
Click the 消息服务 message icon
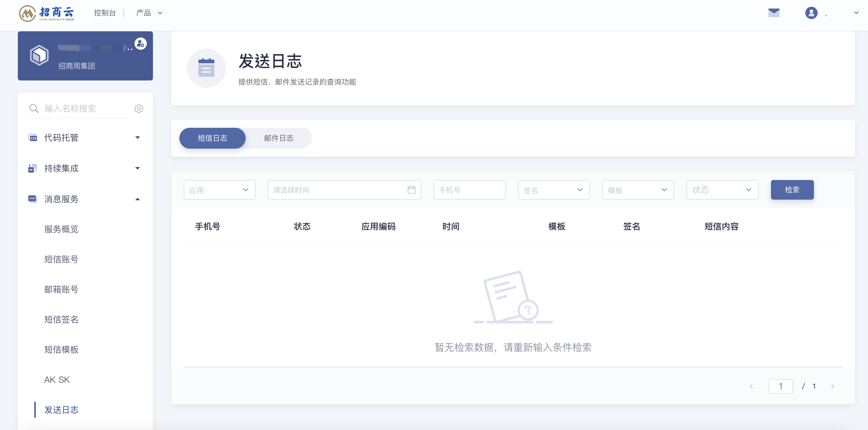pos(33,199)
